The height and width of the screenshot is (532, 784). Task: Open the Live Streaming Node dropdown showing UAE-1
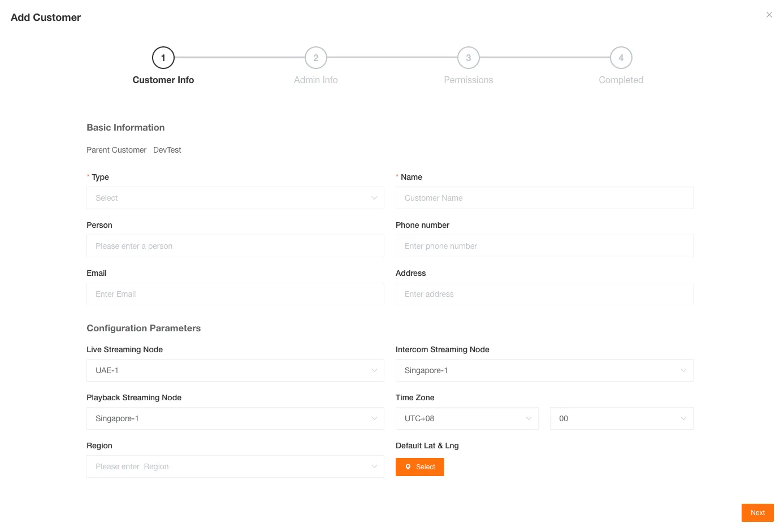pos(235,370)
